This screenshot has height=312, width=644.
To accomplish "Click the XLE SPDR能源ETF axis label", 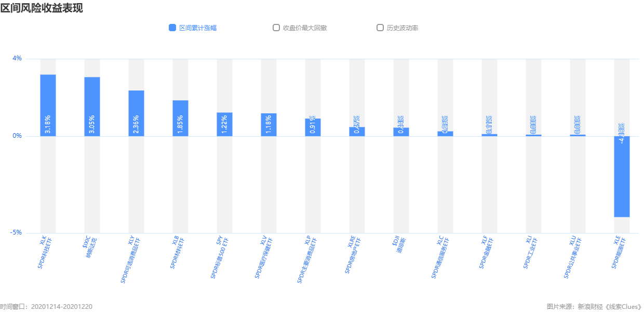I will 618,252.
